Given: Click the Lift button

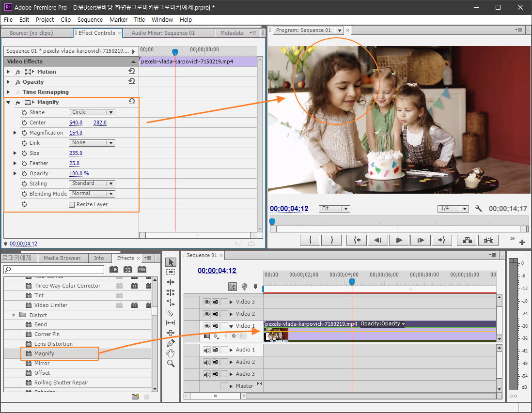Looking at the screenshot, I should point(467,240).
